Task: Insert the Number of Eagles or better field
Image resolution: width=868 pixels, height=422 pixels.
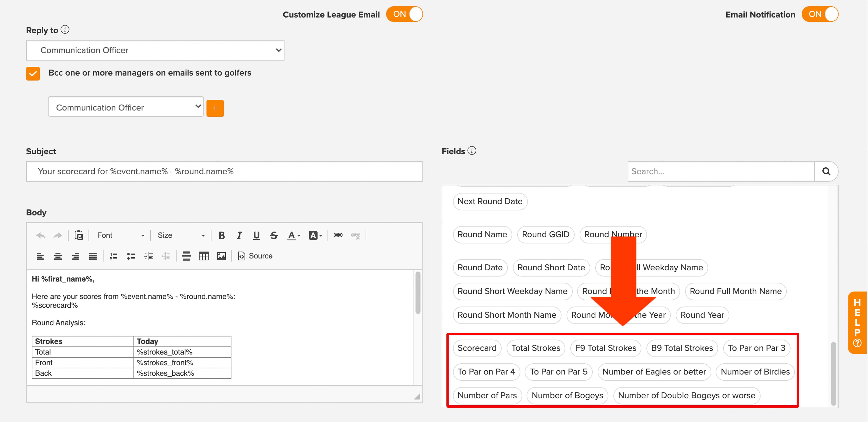Action: tap(654, 372)
